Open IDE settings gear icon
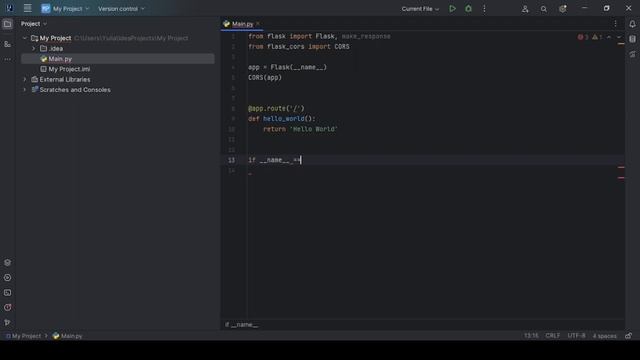Screen dimensions: 640x360 [x=563, y=9]
